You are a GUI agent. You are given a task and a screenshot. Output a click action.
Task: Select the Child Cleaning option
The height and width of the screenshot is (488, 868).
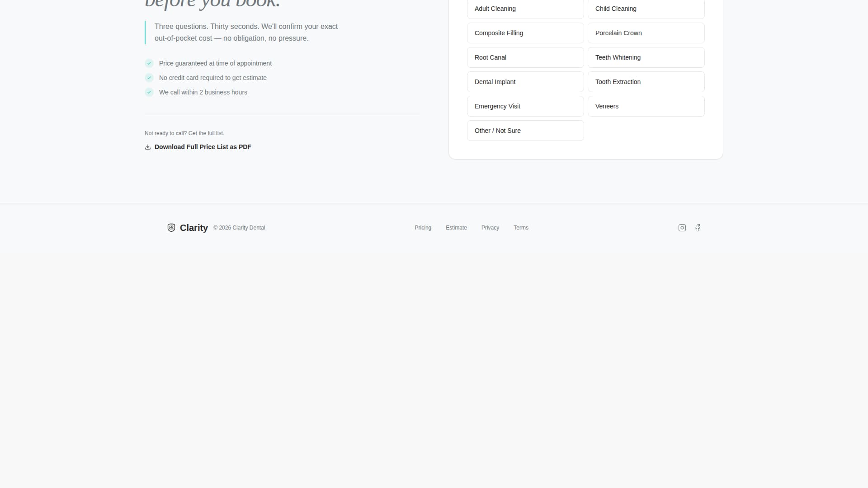pyautogui.click(x=646, y=9)
